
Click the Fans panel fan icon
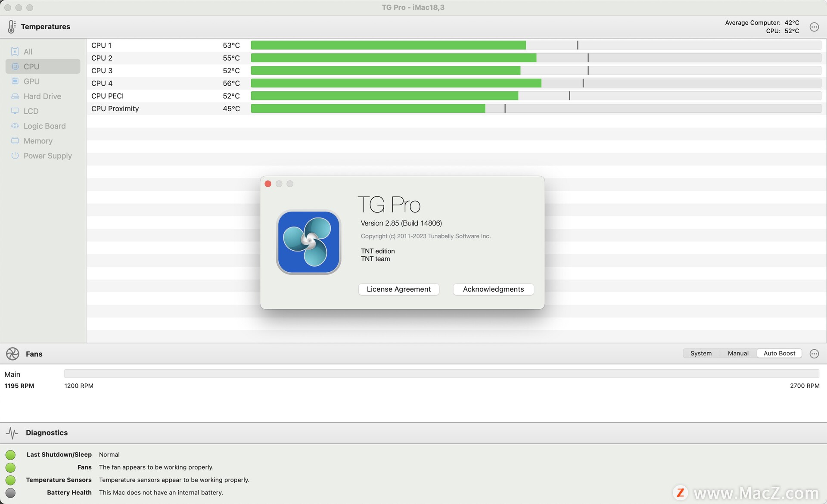(12, 354)
